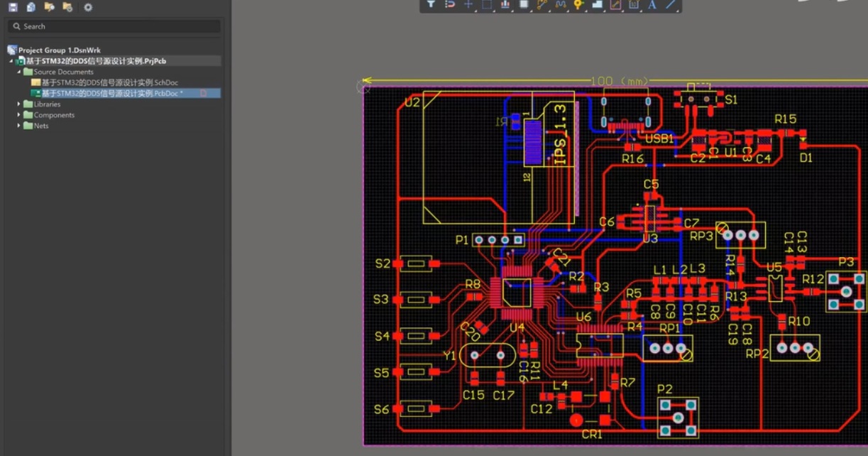Open project settings gear icon

pos(88,7)
